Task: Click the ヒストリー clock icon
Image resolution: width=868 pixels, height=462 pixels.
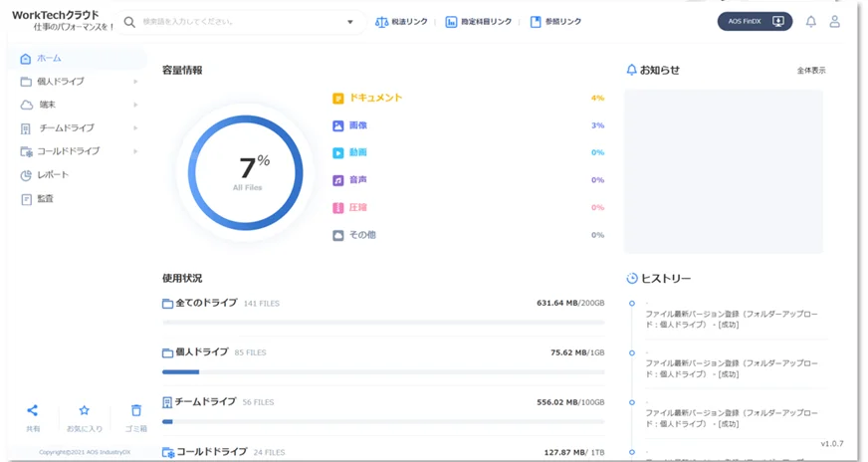Action: click(x=632, y=279)
